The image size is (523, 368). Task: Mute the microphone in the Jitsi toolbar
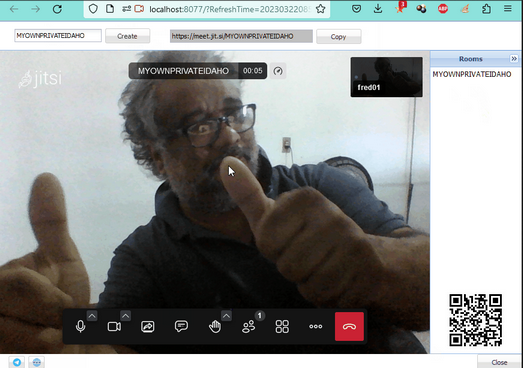80,326
